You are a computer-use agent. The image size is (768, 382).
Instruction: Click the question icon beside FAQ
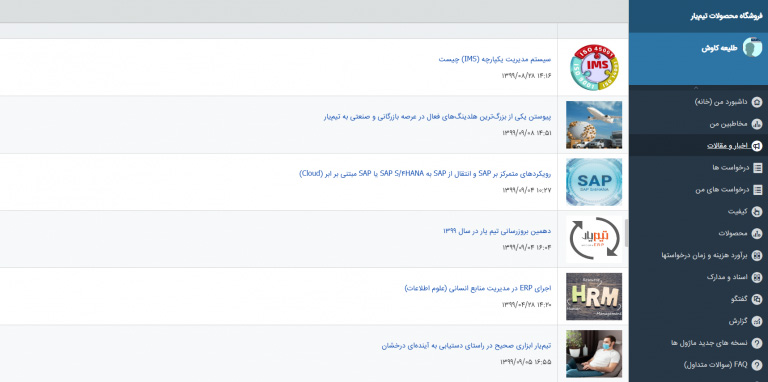(x=757, y=365)
